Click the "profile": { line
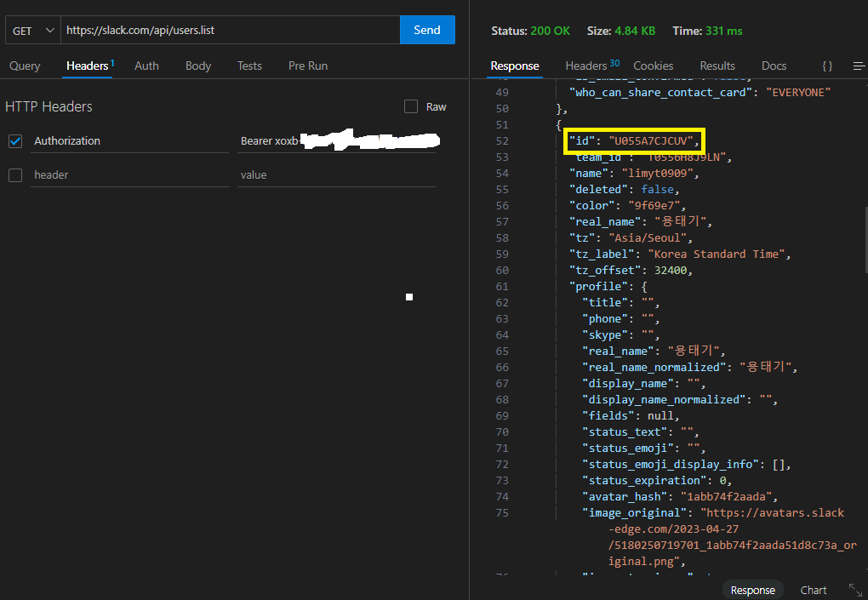Image resolution: width=868 pixels, height=600 pixels. 608,286
